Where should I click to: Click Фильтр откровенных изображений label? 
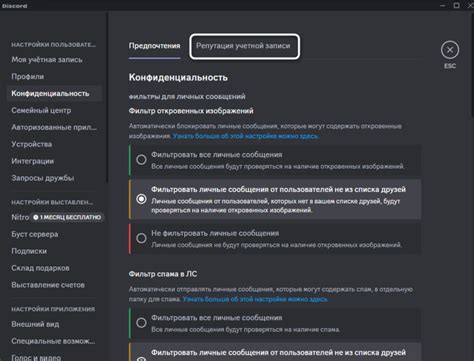pyautogui.click(x=191, y=111)
